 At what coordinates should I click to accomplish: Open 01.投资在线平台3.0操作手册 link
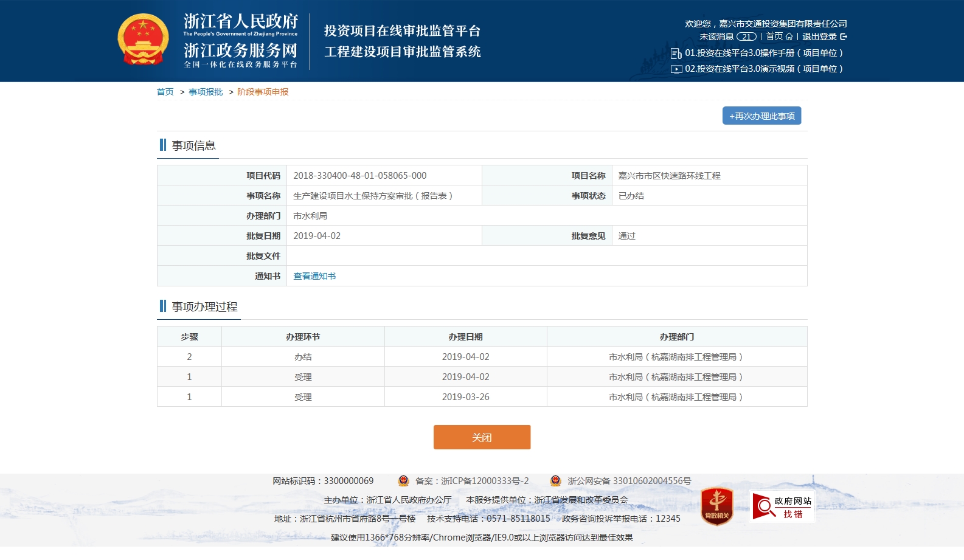(763, 53)
